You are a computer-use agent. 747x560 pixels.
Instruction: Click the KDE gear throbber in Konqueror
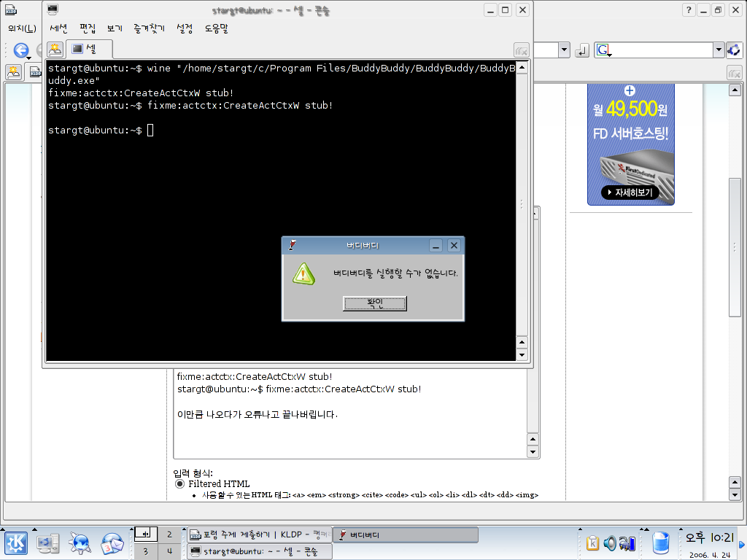(x=734, y=50)
